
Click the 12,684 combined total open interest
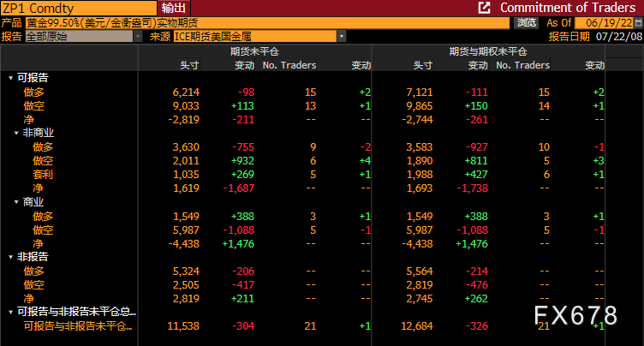tap(417, 326)
